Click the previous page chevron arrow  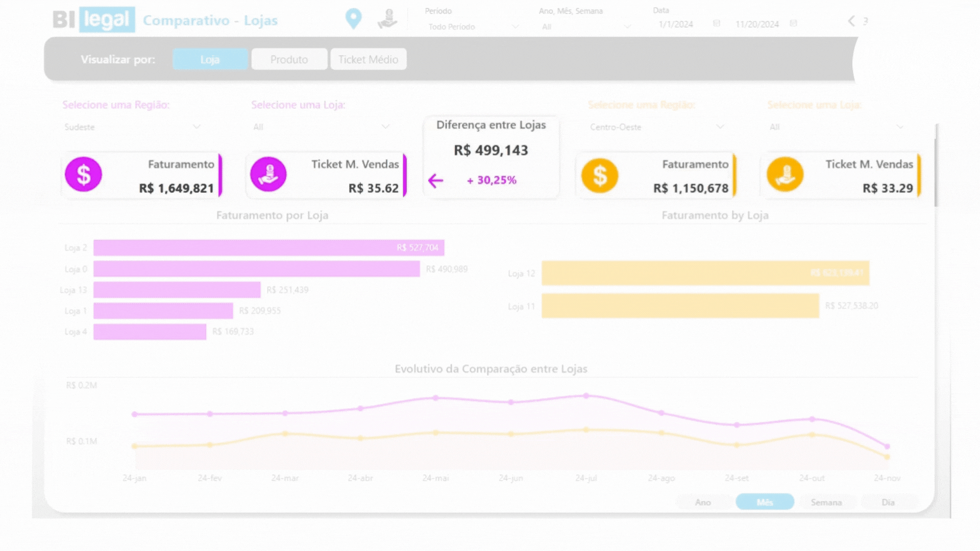pos(851,21)
